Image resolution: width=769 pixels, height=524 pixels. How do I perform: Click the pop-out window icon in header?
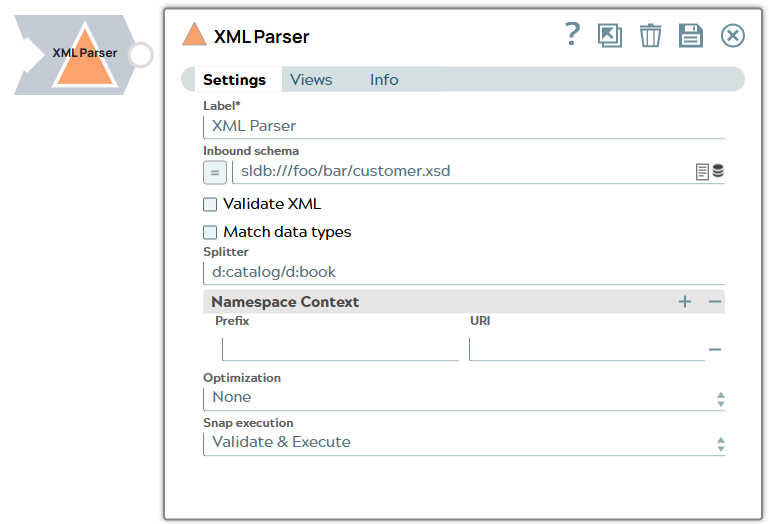pos(609,35)
